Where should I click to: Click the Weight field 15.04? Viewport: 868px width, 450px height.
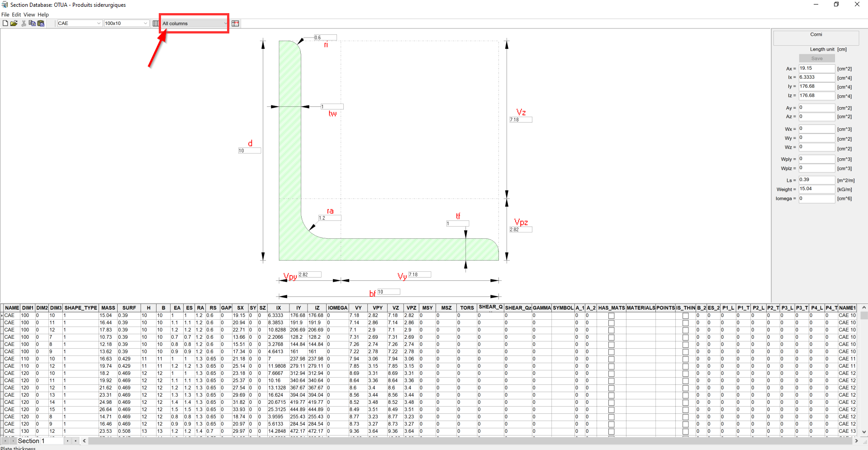pos(816,189)
